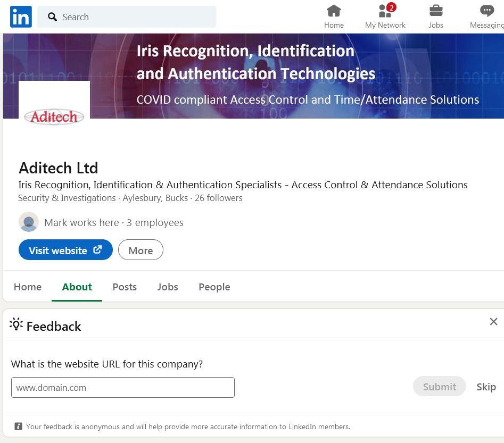Screen dimensions: 504x443
Task: Click the Feedback lightbulb icon
Action: click(16, 324)
